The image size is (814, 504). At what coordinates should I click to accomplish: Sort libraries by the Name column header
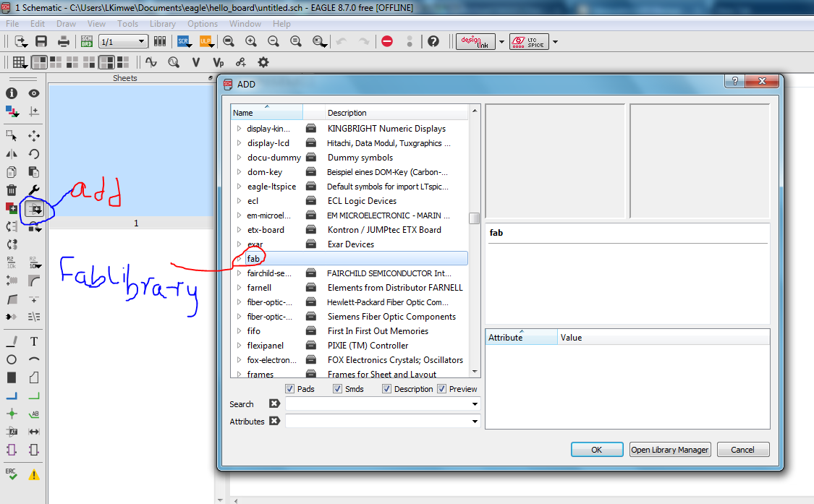267,113
